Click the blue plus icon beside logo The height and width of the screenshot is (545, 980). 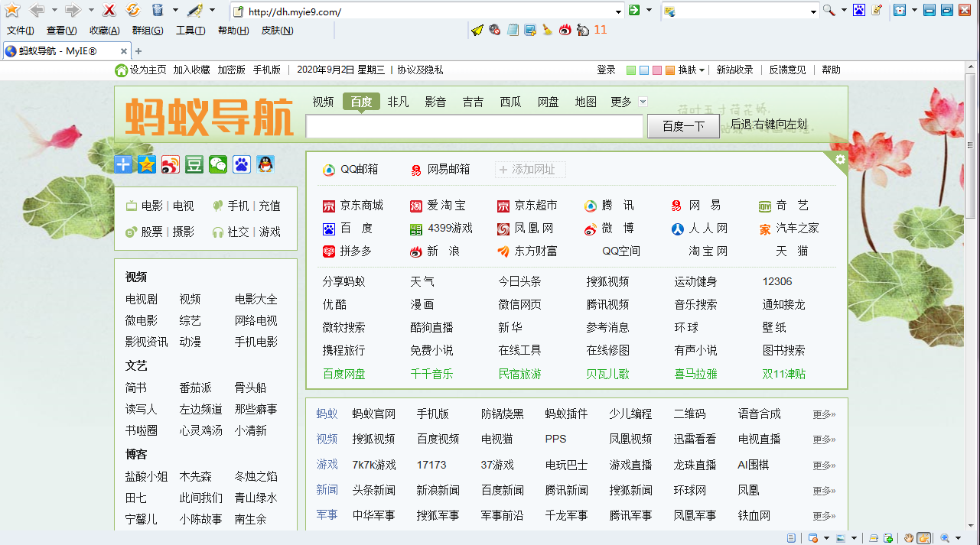[123, 164]
